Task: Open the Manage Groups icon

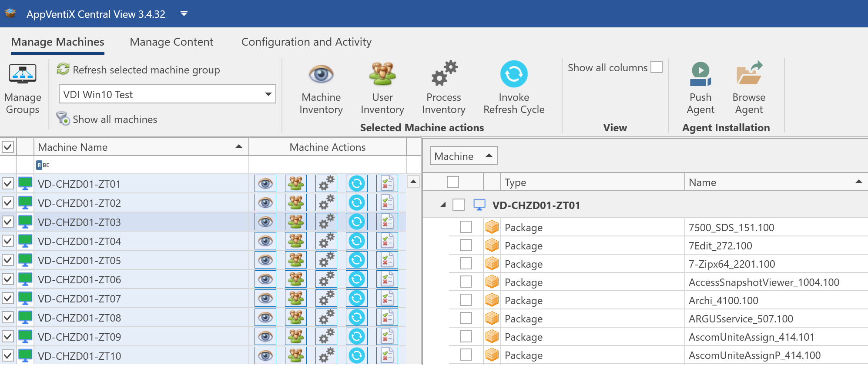Action: [x=23, y=74]
